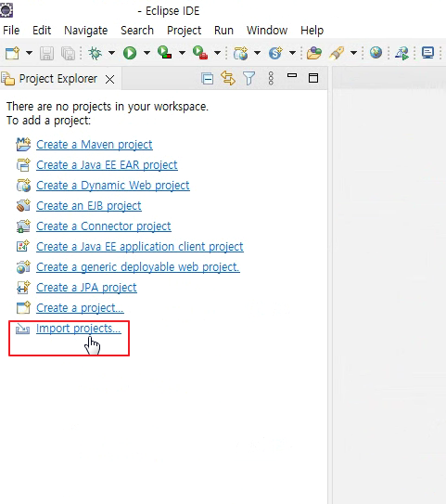The width and height of the screenshot is (446, 504).
Task: Click the Dynamic Web project globe icon in list
Action: click(x=23, y=186)
